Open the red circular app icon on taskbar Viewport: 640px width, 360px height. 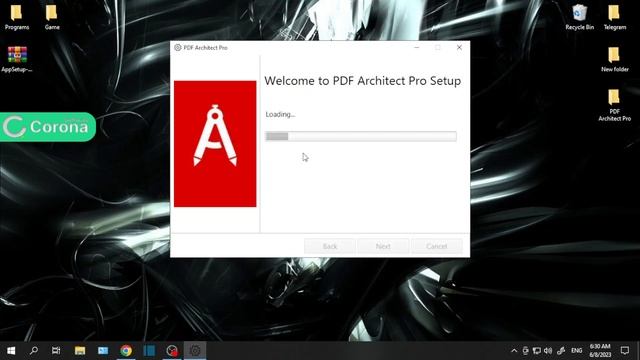tap(172, 351)
